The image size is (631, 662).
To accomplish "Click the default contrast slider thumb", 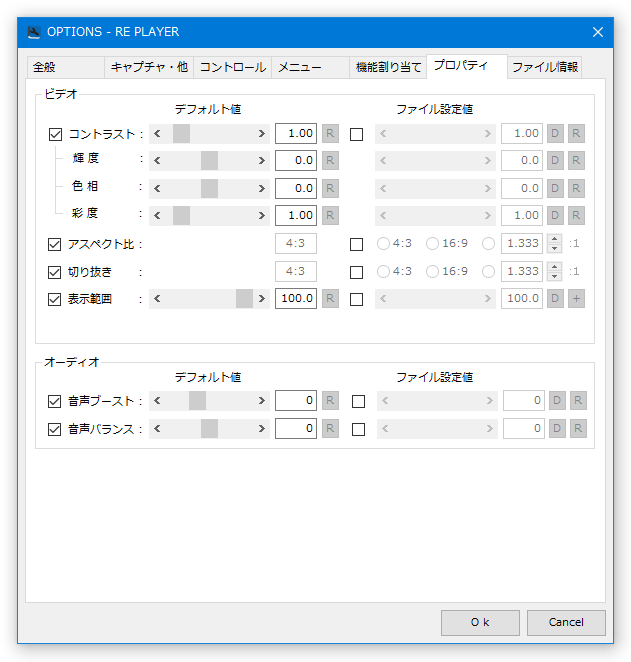I will point(181,133).
